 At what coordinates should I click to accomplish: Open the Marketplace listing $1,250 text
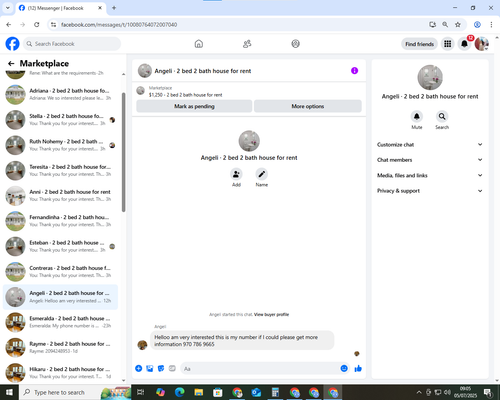point(185,95)
